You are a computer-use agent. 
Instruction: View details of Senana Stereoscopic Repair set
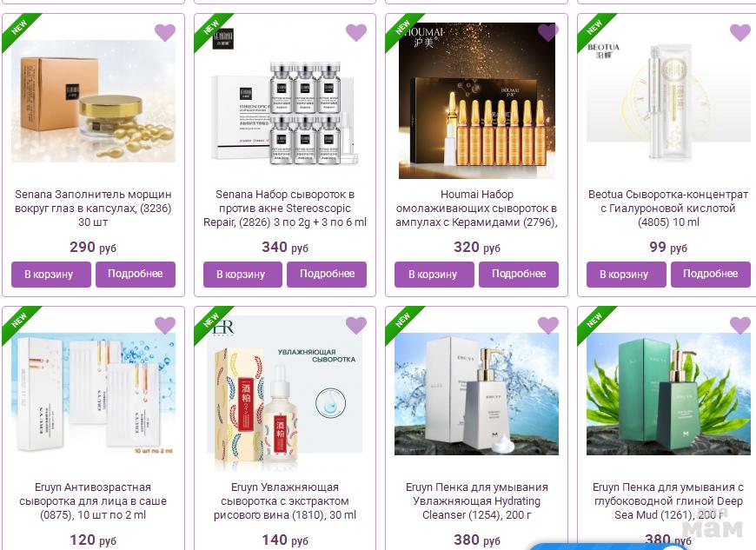(x=327, y=275)
